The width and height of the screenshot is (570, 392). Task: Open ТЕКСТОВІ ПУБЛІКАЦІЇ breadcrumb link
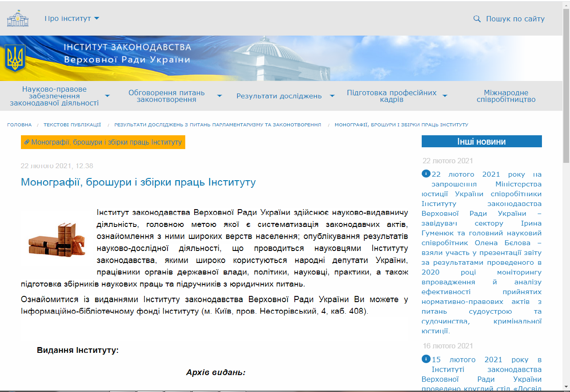point(72,125)
